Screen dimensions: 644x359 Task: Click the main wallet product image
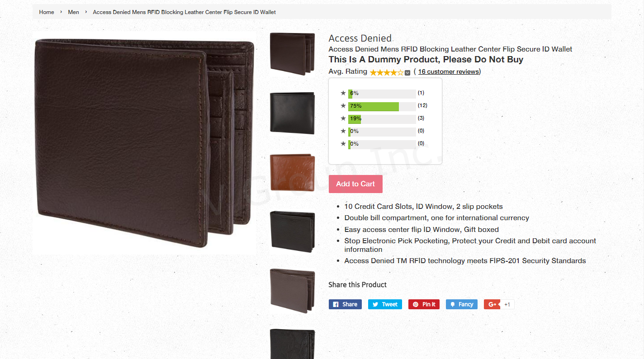[144, 143]
